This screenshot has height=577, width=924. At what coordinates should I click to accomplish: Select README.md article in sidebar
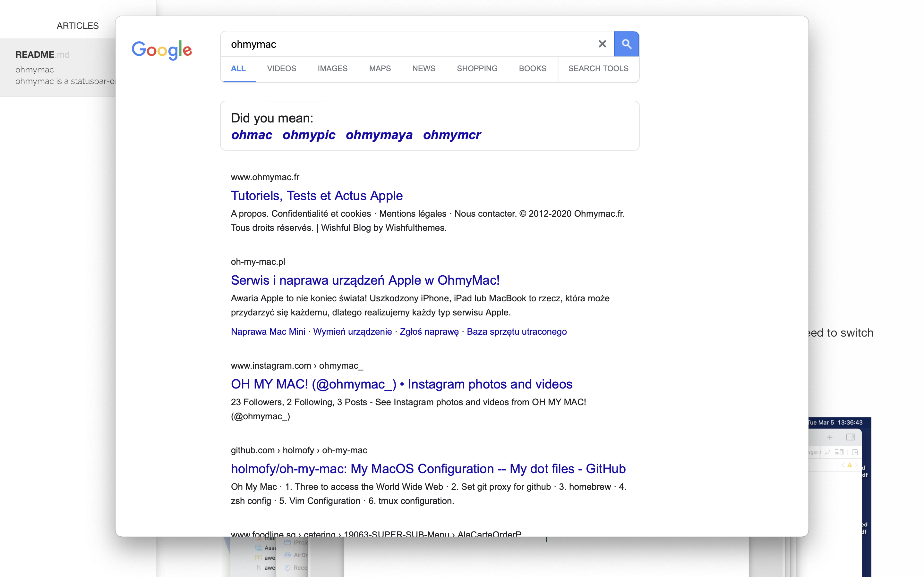[42, 54]
